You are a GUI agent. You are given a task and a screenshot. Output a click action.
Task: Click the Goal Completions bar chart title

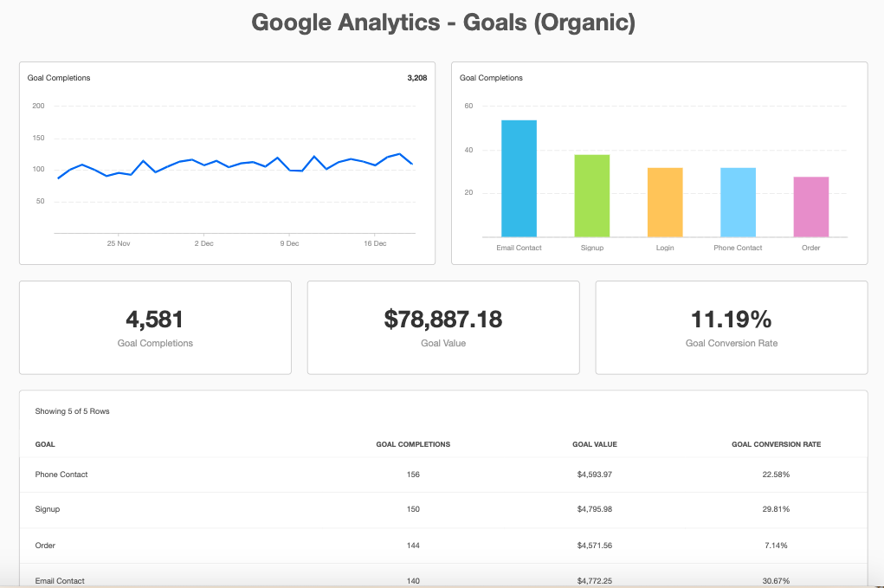pyautogui.click(x=491, y=78)
